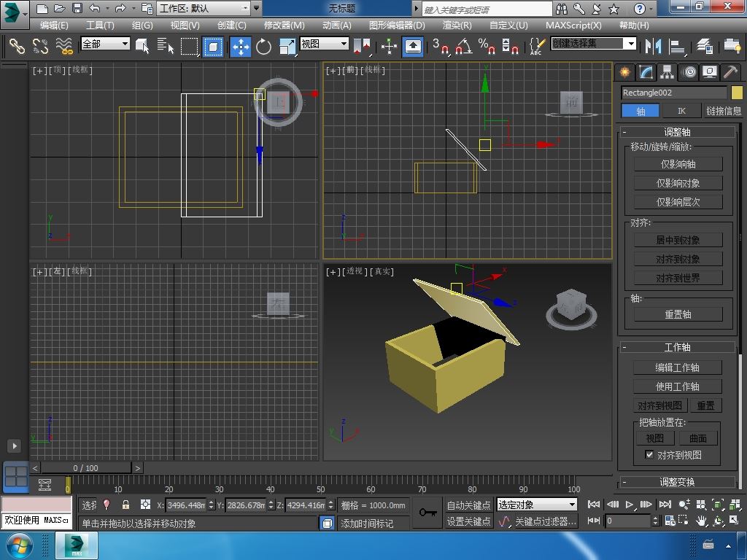
Task: Expand the quick access toolbar arrow
Action: [256, 8]
